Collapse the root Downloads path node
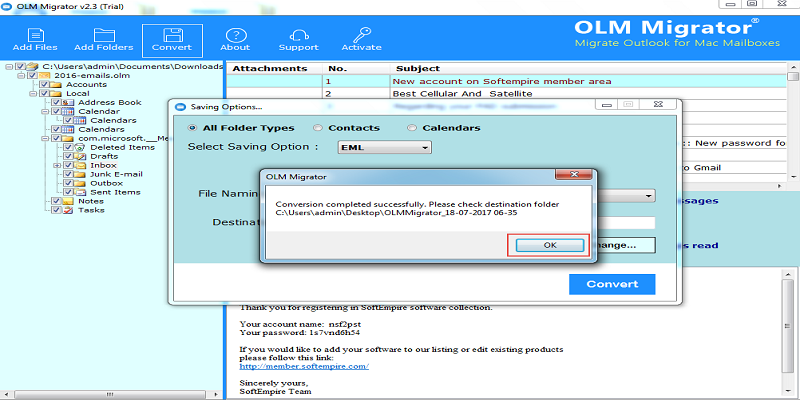 [x=9, y=66]
